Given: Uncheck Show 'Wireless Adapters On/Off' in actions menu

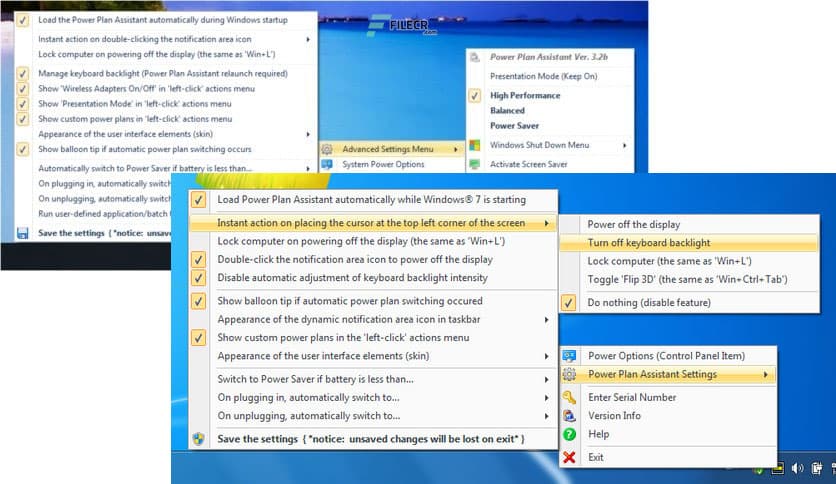Looking at the screenshot, I should coord(22,88).
